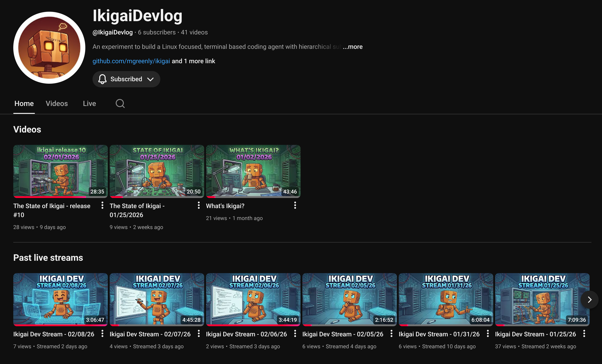Click the @IkigaiDevlog handle
This screenshot has height=364, width=602.
113,32
